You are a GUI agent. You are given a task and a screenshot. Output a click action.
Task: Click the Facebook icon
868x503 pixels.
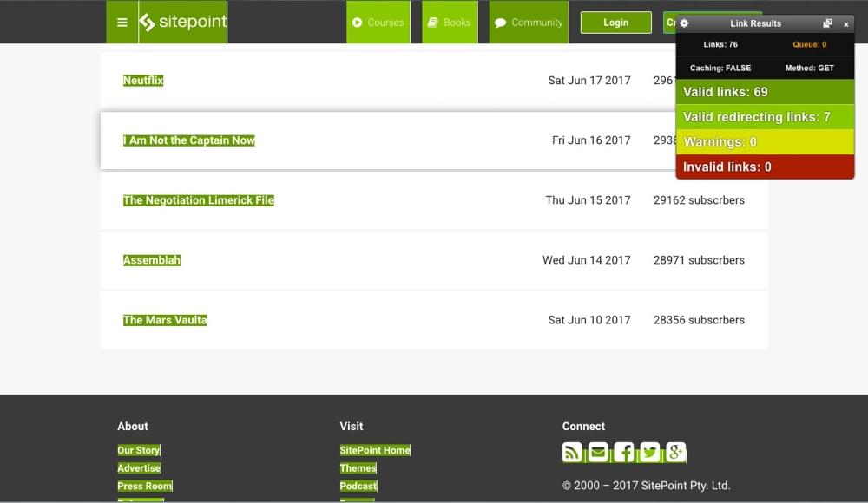(x=624, y=452)
